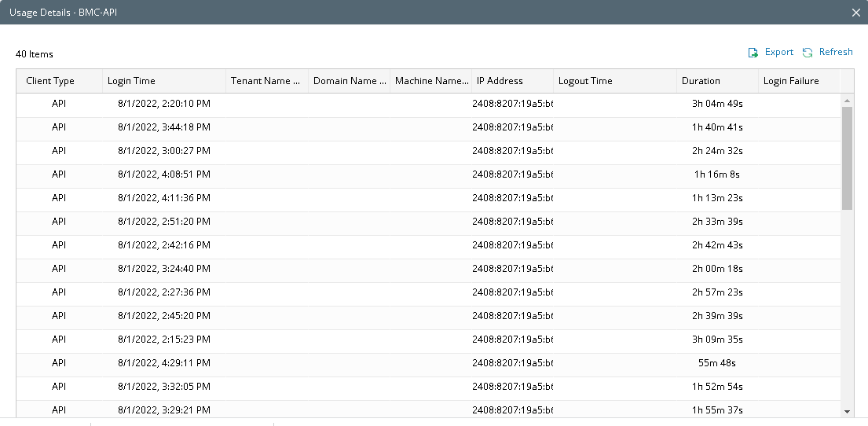The width and height of the screenshot is (868, 426).
Task: Click the Login Failure column header
Action: click(x=791, y=81)
